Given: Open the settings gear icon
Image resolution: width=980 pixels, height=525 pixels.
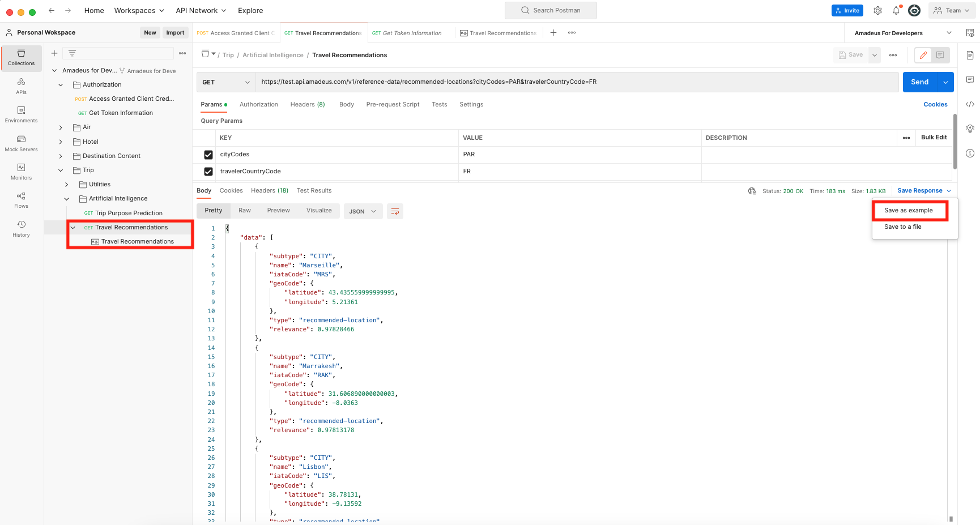Looking at the screenshot, I should (877, 11).
